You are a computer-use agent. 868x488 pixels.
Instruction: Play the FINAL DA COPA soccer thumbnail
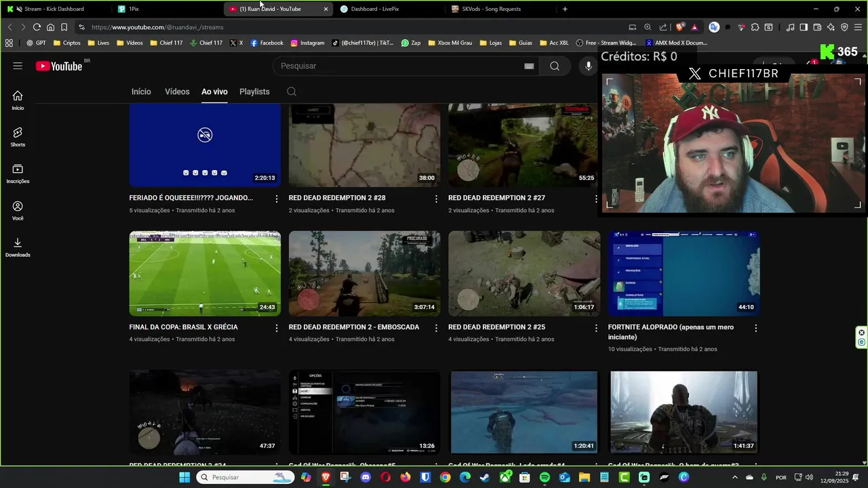pyautogui.click(x=205, y=273)
